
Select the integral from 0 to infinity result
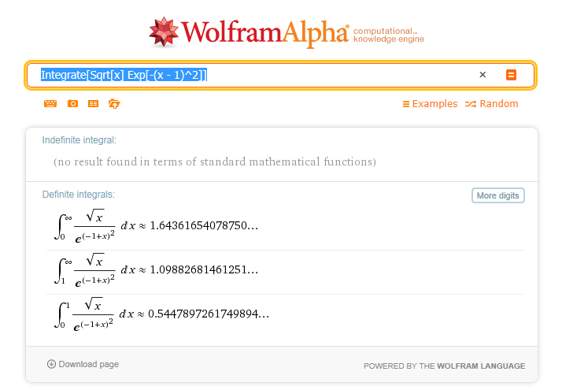[x=156, y=226]
